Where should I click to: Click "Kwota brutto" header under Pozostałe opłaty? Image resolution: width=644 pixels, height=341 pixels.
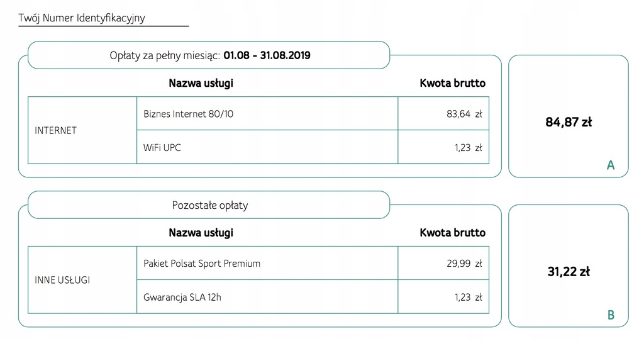point(452,233)
